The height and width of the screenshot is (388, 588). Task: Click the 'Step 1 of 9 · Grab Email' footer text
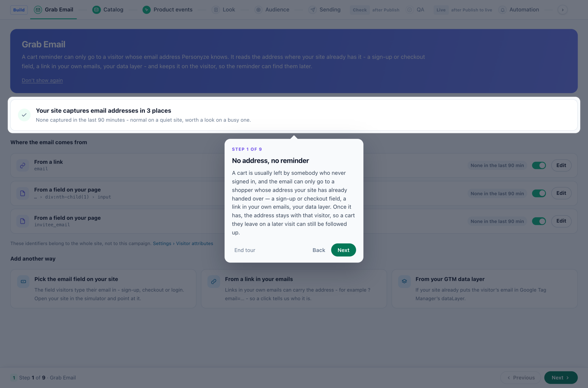coord(47,377)
